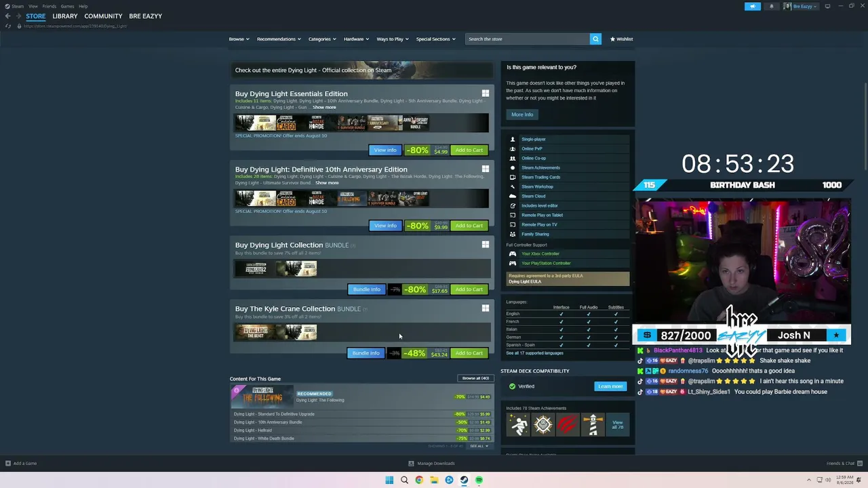Click the Xbox Controller support icon

click(x=513, y=253)
